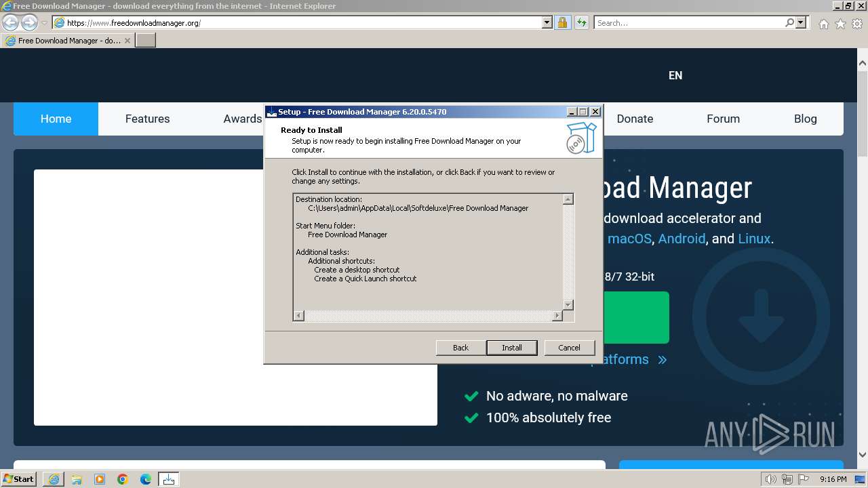Click the Install button in Setup dialog

click(512, 348)
